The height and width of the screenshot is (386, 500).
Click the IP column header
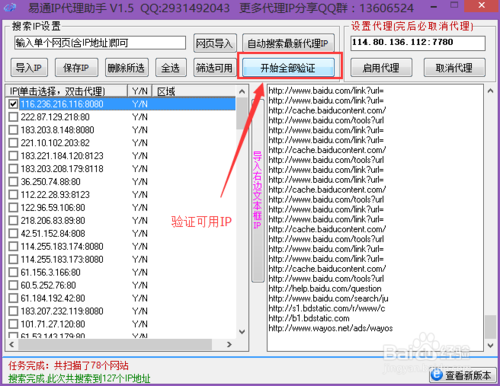(x=67, y=91)
